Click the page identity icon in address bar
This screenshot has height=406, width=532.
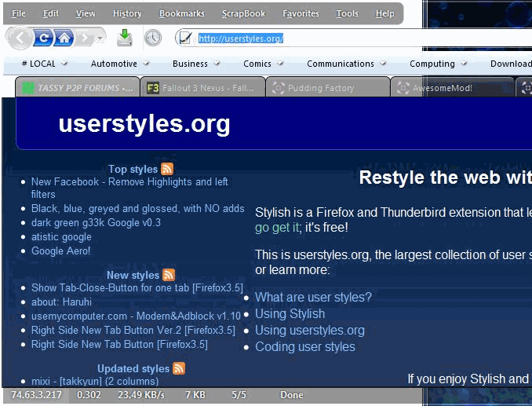pyautogui.click(x=185, y=38)
